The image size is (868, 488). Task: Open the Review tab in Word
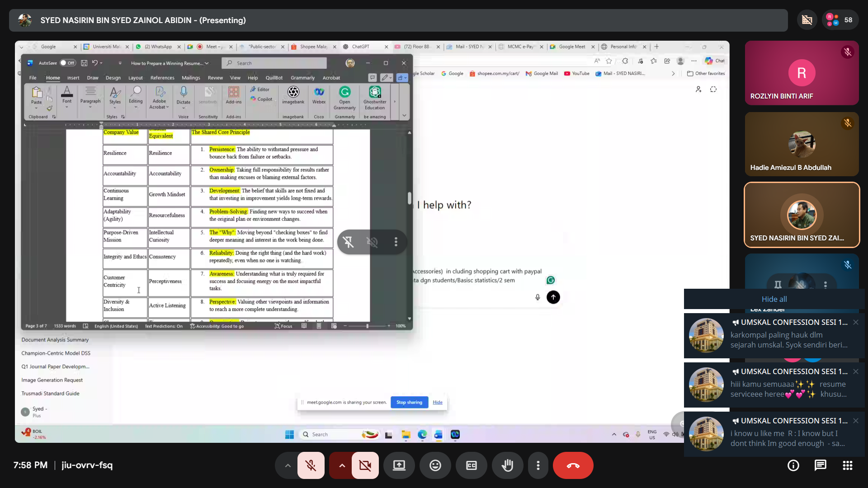coord(215,78)
